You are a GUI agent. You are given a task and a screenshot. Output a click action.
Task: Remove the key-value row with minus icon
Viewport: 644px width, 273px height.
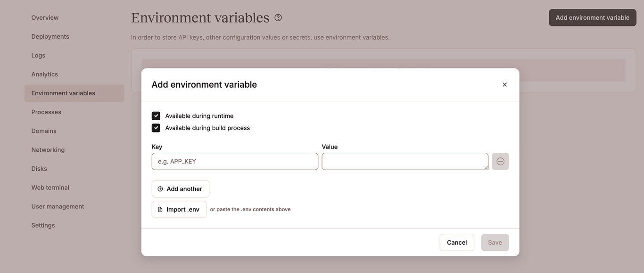pyautogui.click(x=500, y=161)
